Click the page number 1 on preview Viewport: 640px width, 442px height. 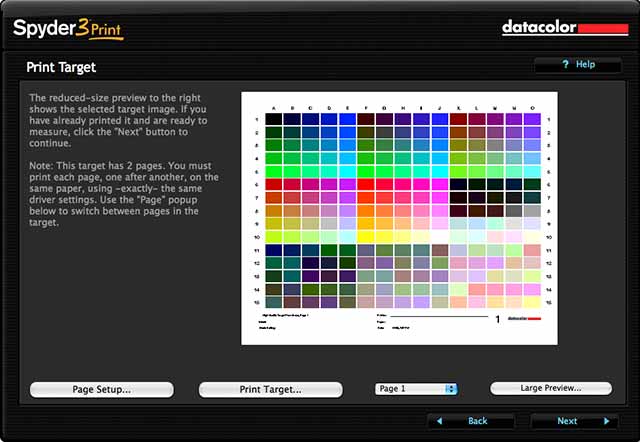498,319
